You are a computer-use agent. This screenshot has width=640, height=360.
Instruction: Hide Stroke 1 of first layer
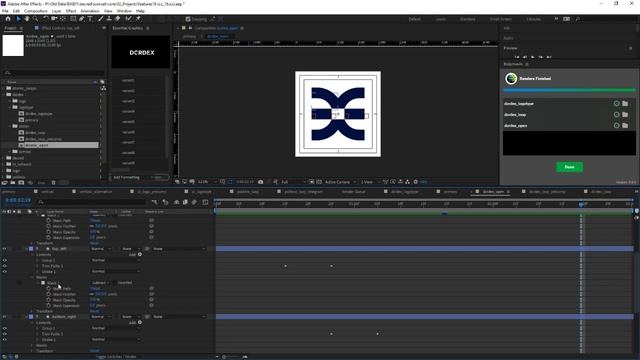(4, 271)
